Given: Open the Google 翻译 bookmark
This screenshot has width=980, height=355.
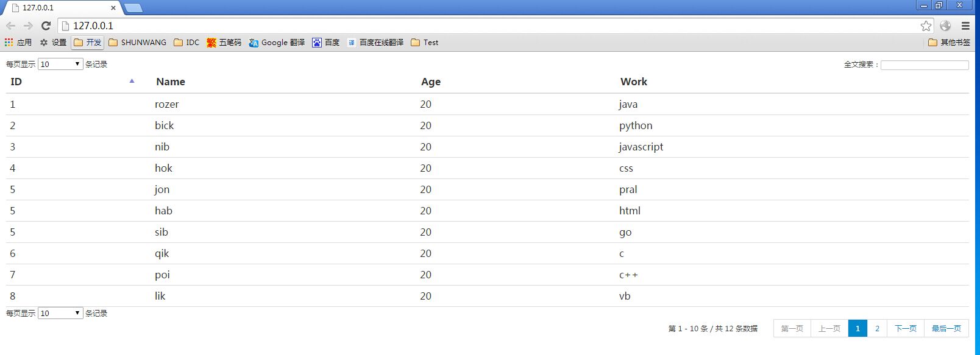Looking at the screenshot, I should click(277, 42).
